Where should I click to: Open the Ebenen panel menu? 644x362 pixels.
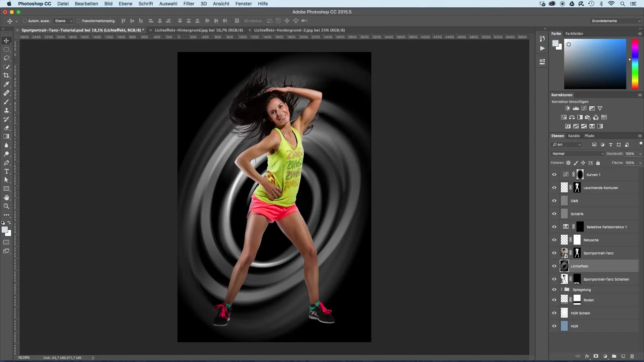[640, 136]
